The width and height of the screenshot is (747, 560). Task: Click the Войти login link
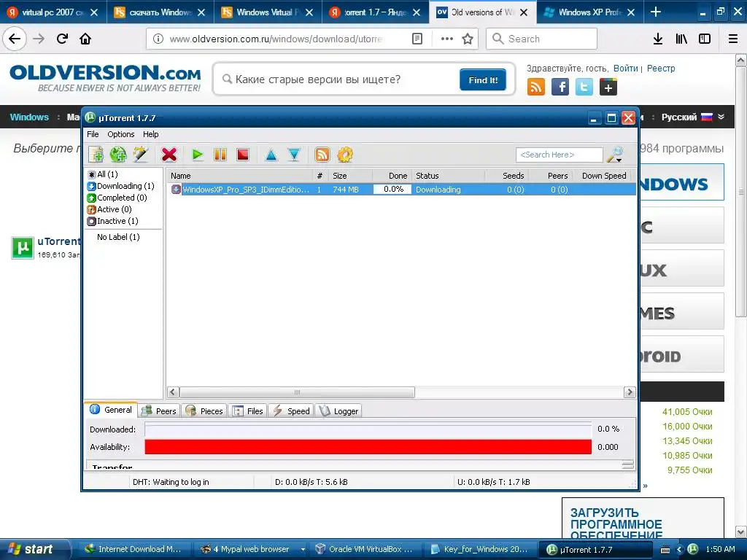tap(625, 69)
